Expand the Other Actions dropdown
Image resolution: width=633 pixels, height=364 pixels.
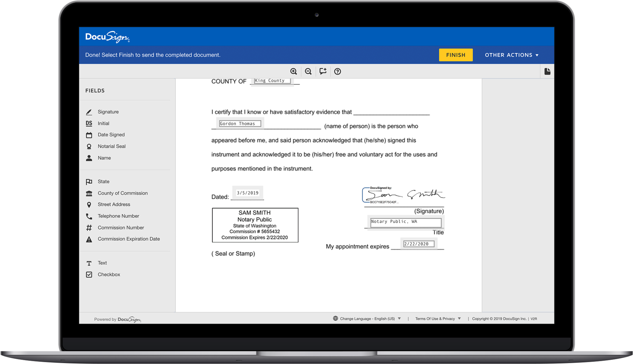coord(512,55)
